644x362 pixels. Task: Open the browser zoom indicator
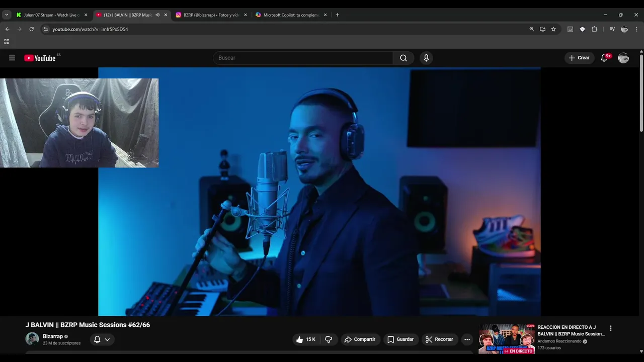(x=532, y=29)
